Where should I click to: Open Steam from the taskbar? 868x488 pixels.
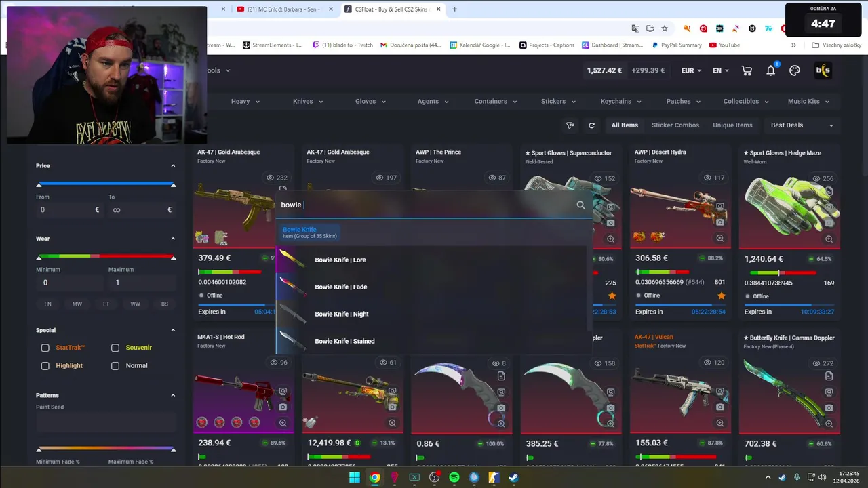(513, 477)
